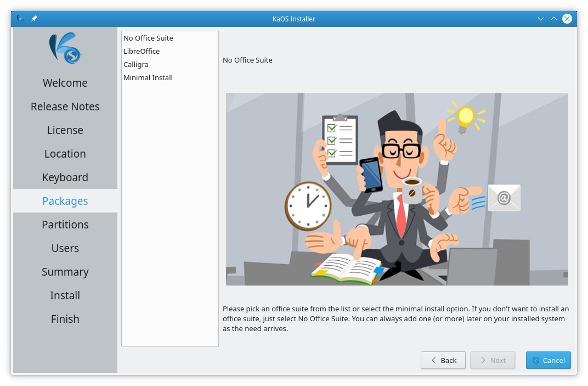Open the window menu via the KaOS titlebar icon
This screenshot has width=588, height=386.
20,18
